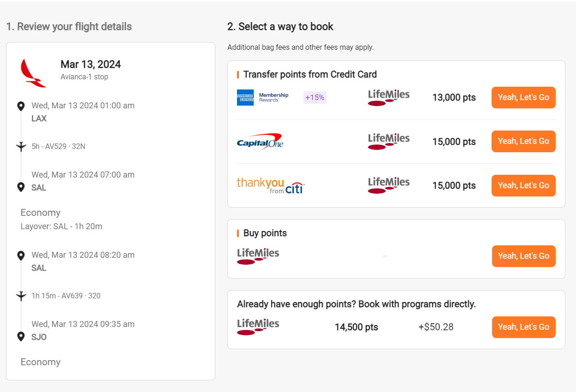Screen dimensions: 576x392
Task: Click the +15% transfer bonus badge
Action: click(x=315, y=97)
